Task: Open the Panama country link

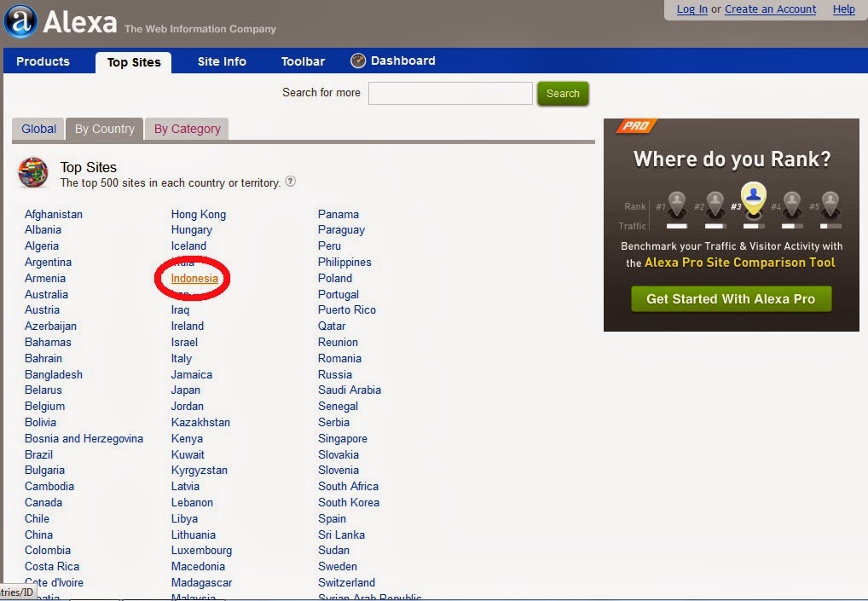Action: [x=339, y=214]
